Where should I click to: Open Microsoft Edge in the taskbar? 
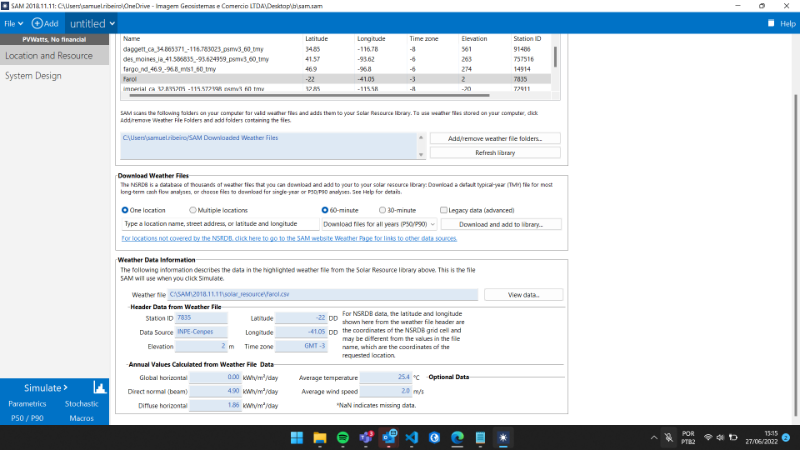(458, 438)
